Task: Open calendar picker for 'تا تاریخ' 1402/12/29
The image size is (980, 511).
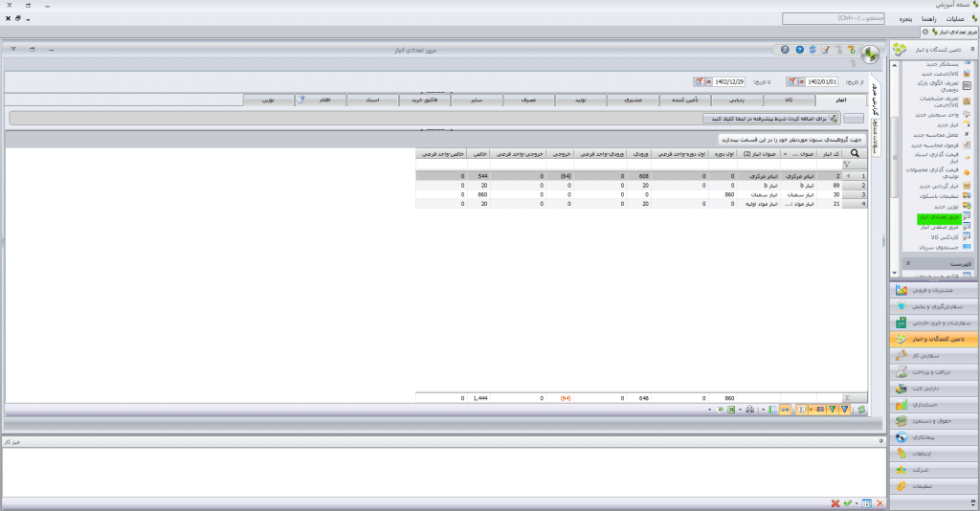Action: (x=700, y=82)
